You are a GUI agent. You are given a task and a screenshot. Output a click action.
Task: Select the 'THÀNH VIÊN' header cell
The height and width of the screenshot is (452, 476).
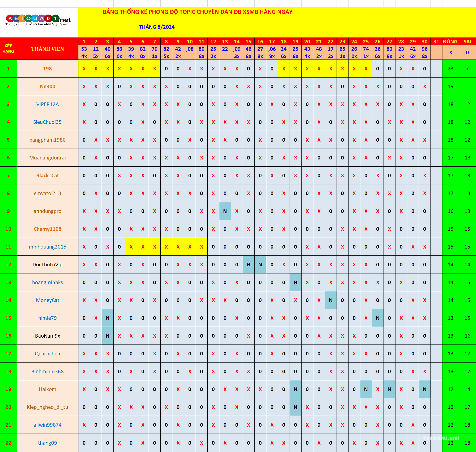pos(48,49)
